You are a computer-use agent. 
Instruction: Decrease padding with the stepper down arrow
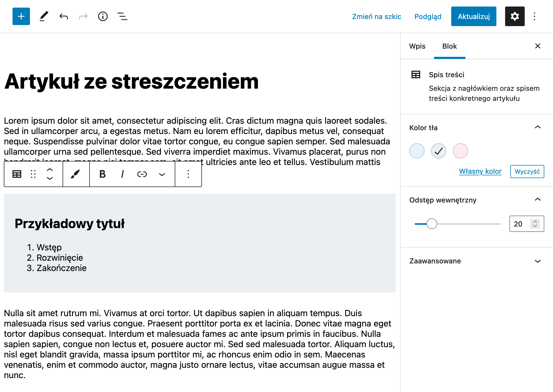tap(535, 226)
